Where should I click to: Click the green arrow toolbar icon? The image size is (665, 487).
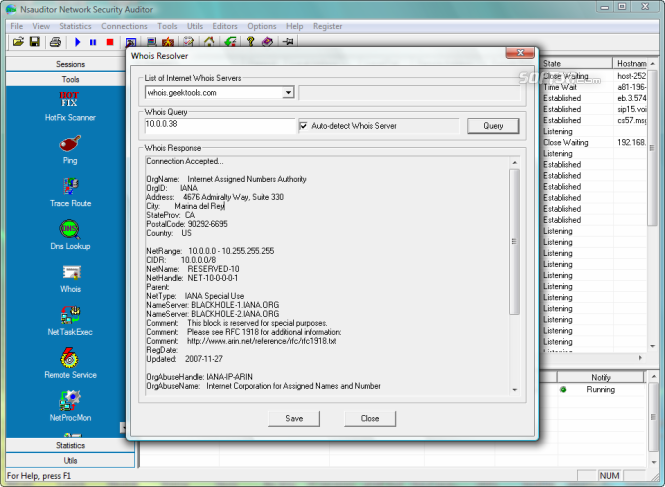coord(230,42)
